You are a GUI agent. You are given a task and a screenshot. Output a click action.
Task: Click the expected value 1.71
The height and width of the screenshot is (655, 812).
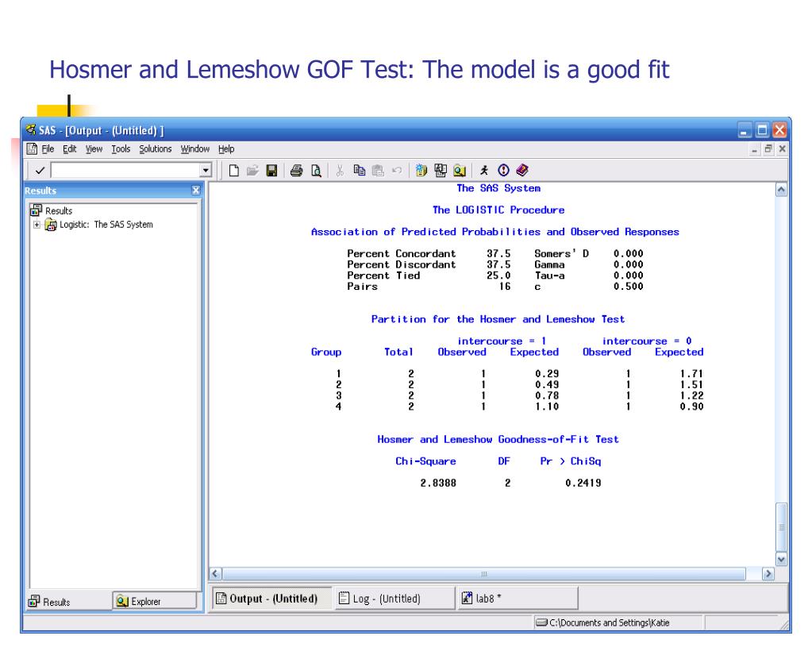(691, 374)
